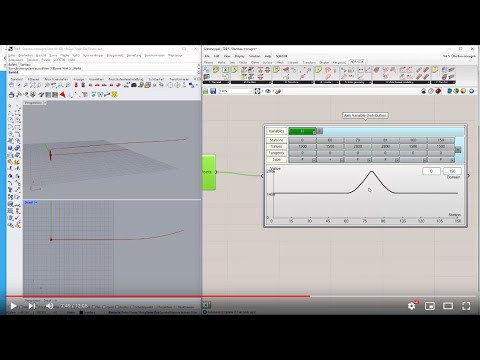Open Grasshopper View menu

pos(227,56)
